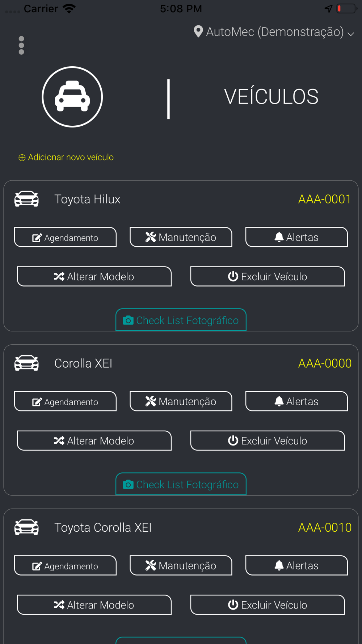The image size is (362, 644).
Task: Tap the AAA-0001 license plate label
Action: pos(324,199)
